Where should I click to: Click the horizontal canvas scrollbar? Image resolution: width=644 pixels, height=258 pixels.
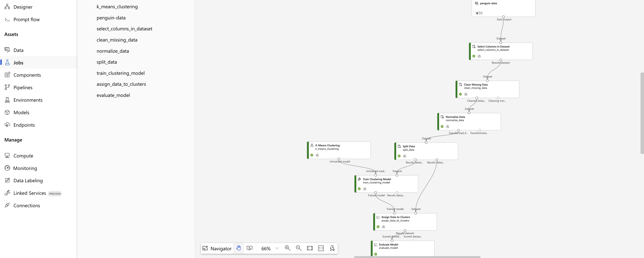click(x=417, y=257)
